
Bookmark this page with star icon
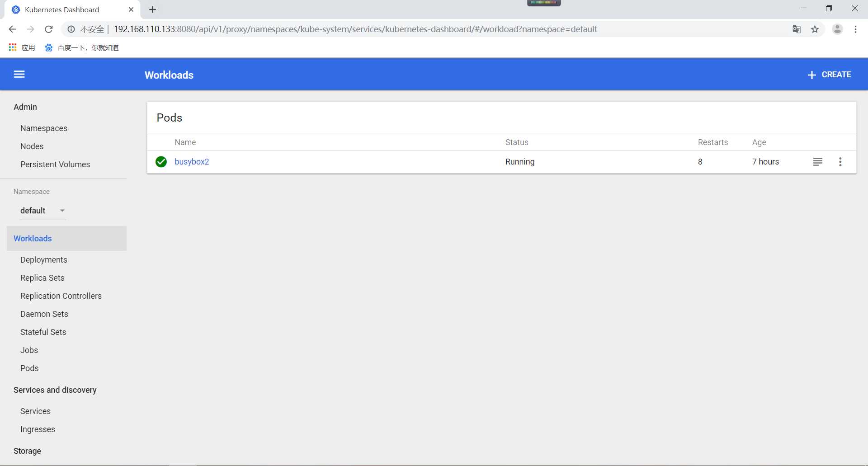pyautogui.click(x=815, y=29)
